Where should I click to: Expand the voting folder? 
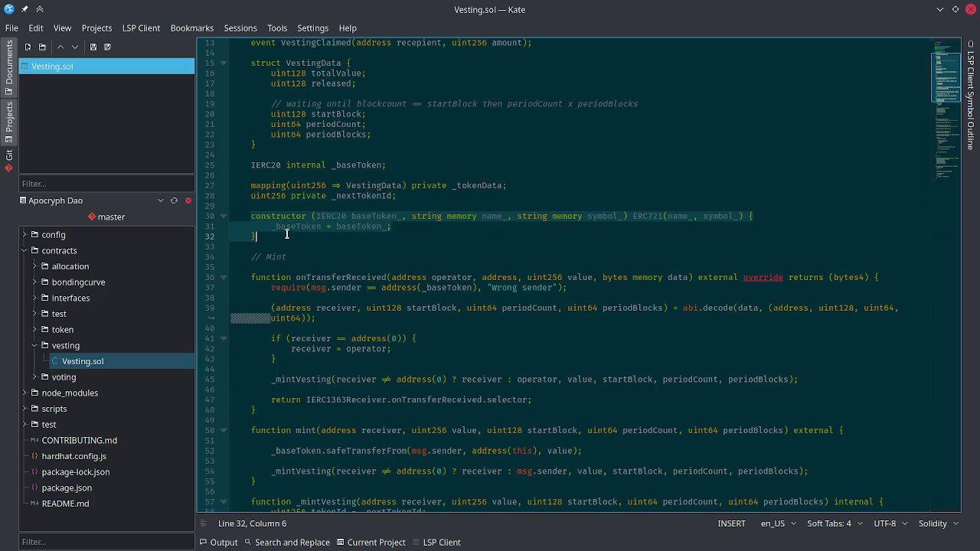(x=34, y=377)
